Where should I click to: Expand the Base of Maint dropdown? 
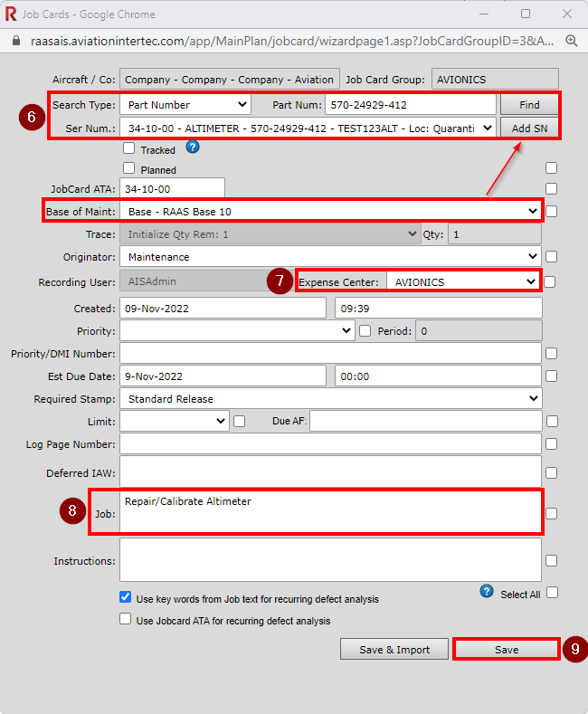click(331, 212)
